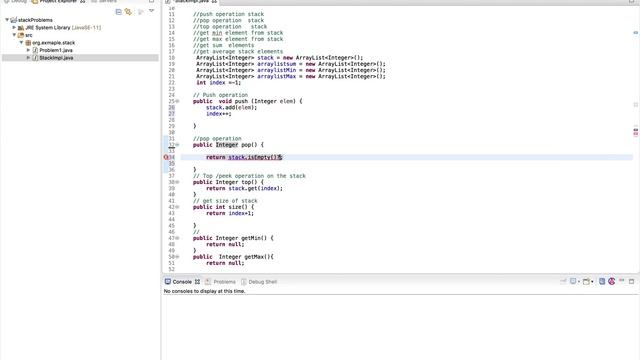This screenshot has width=640, height=360.
Task: Select the org.exmaple.stack package label
Action: [53, 42]
